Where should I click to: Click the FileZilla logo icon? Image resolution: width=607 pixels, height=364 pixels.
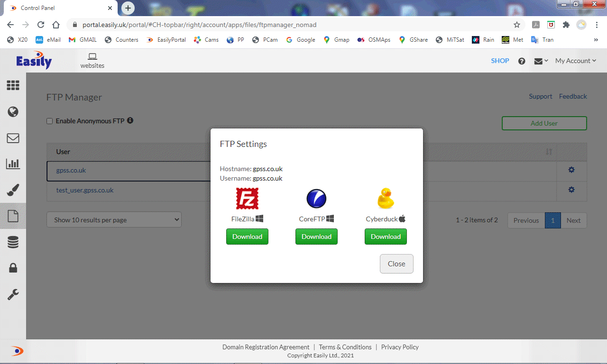[247, 199]
